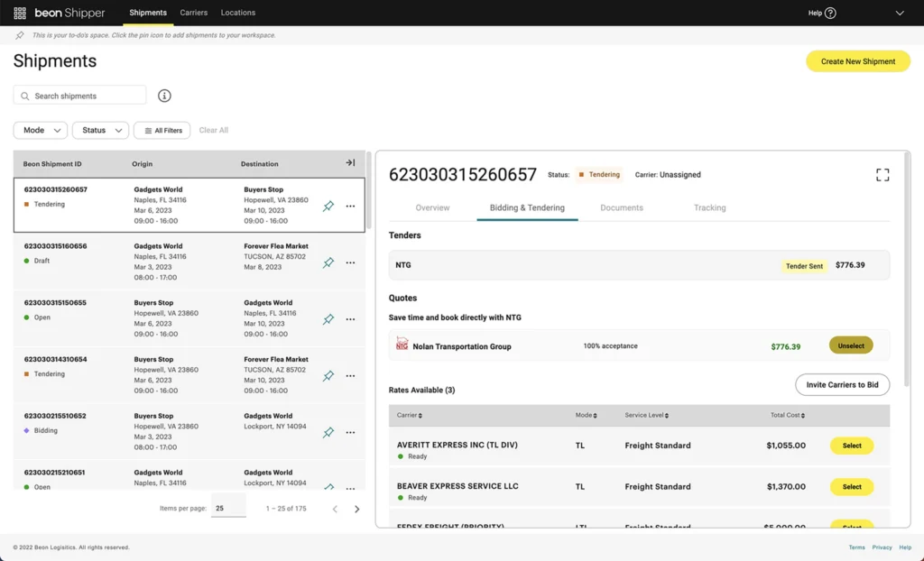Screen dimensions: 924x561
Task: Click Invite Carriers to Bid
Action: pyautogui.click(x=842, y=385)
